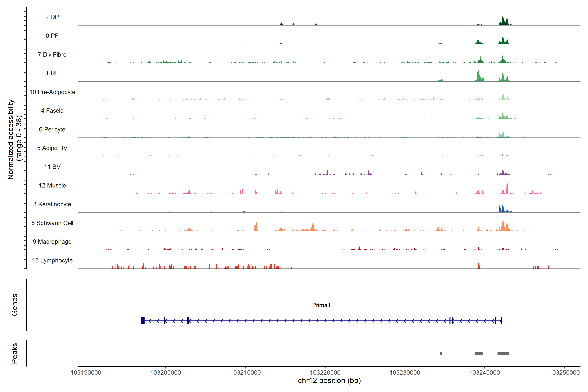Image resolution: width=588 pixels, height=392 pixels.
Task: Click the rightmost gray peak bar
Action: [x=503, y=353]
